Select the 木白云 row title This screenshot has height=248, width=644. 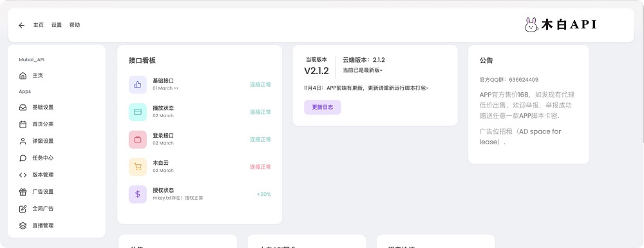pos(160,162)
